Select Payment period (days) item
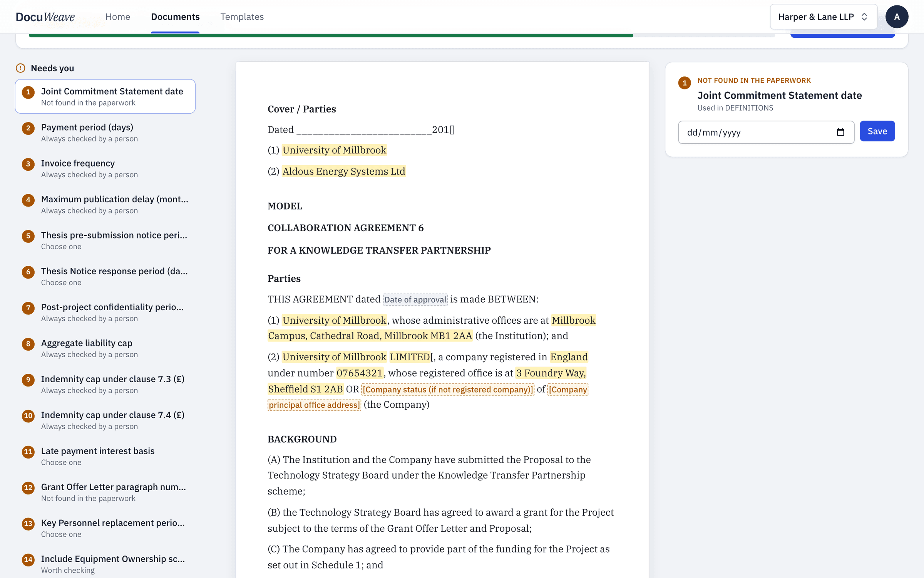Image resolution: width=924 pixels, height=578 pixels. tap(105, 133)
